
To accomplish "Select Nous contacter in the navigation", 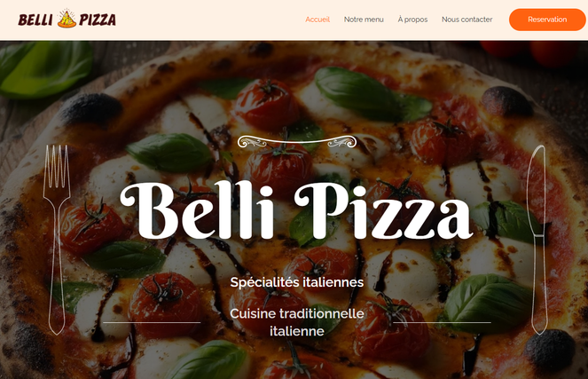I will click(x=466, y=20).
